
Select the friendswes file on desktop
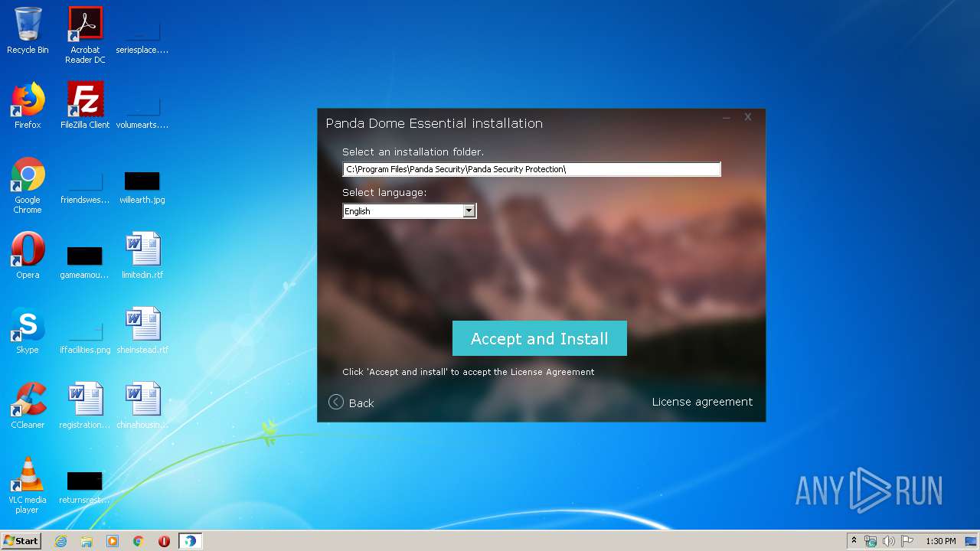pos(85,186)
